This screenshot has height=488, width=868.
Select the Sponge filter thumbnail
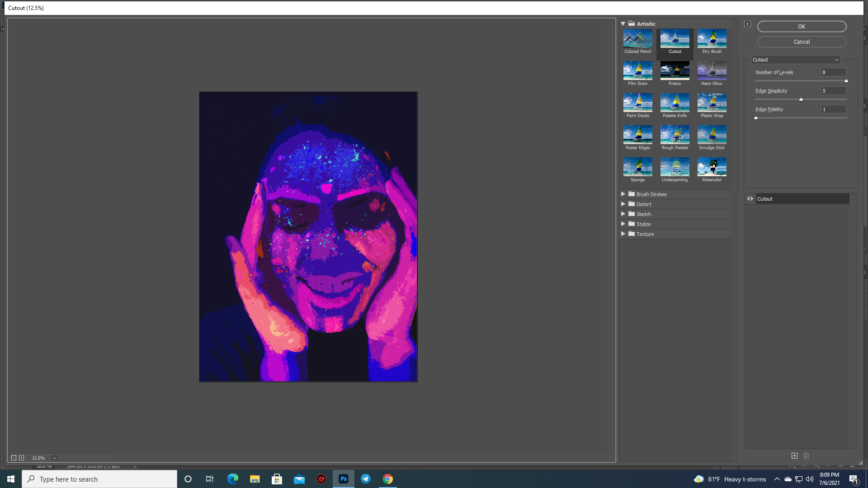point(637,167)
